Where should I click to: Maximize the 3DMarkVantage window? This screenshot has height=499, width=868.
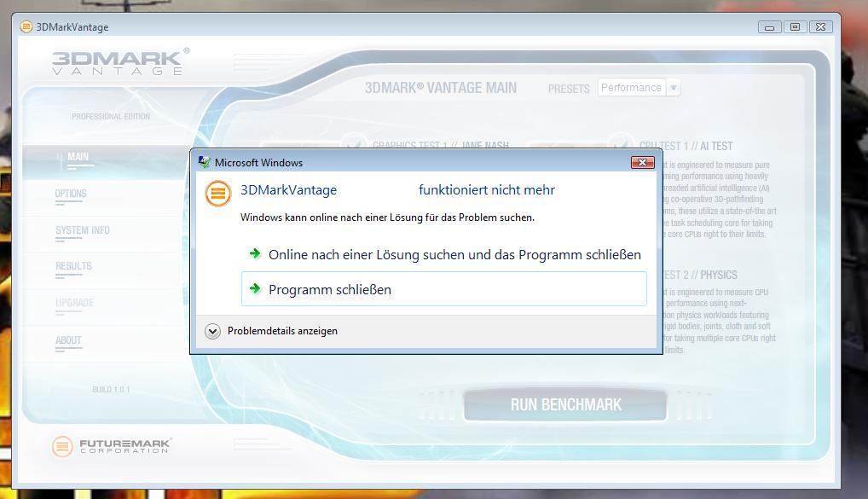click(x=795, y=27)
